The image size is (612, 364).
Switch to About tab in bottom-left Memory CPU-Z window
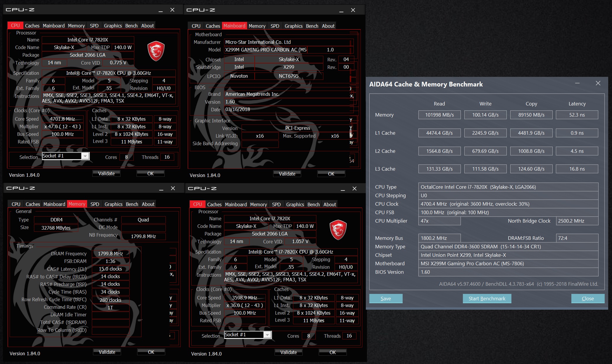click(148, 204)
